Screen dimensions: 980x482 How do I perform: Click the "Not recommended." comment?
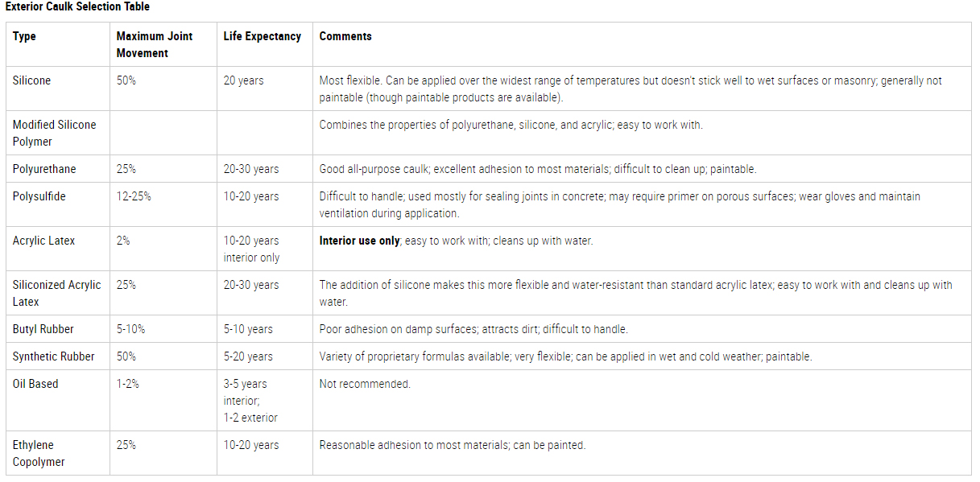(x=365, y=384)
